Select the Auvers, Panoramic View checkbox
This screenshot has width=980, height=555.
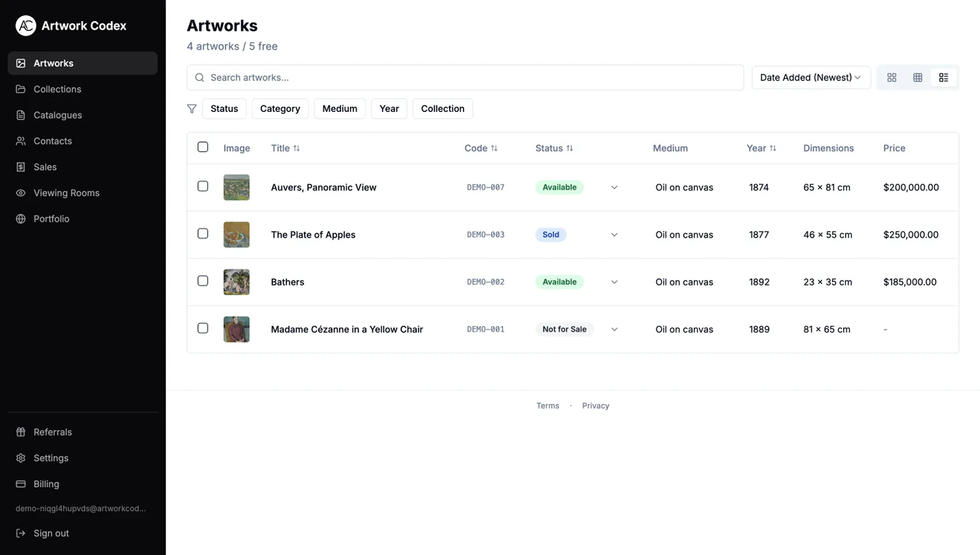(x=203, y=186)
